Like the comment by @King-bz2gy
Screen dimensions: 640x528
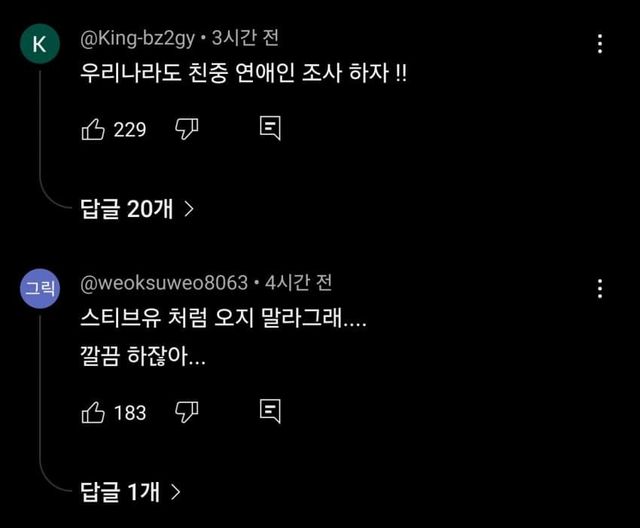pos(92,128)
